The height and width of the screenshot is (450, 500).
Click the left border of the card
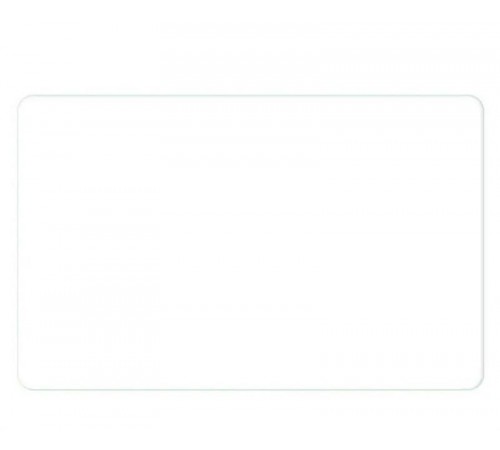[x=18, y=242]
